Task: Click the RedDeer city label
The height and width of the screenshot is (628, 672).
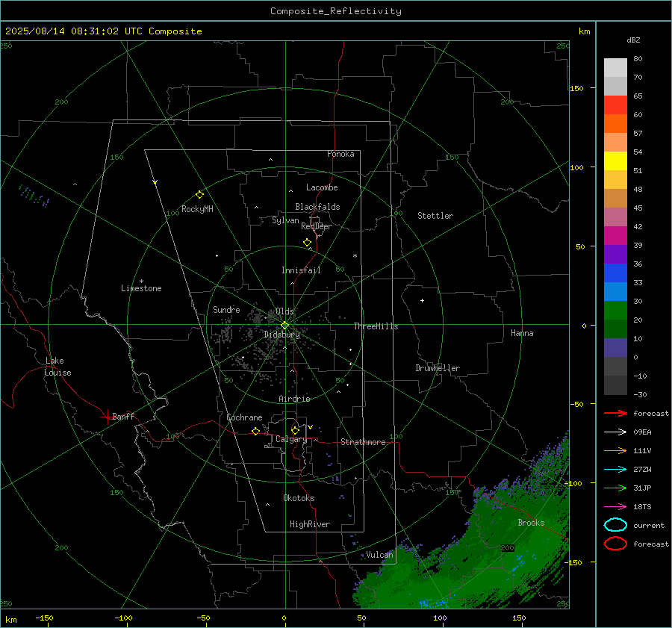Action: 317,226
